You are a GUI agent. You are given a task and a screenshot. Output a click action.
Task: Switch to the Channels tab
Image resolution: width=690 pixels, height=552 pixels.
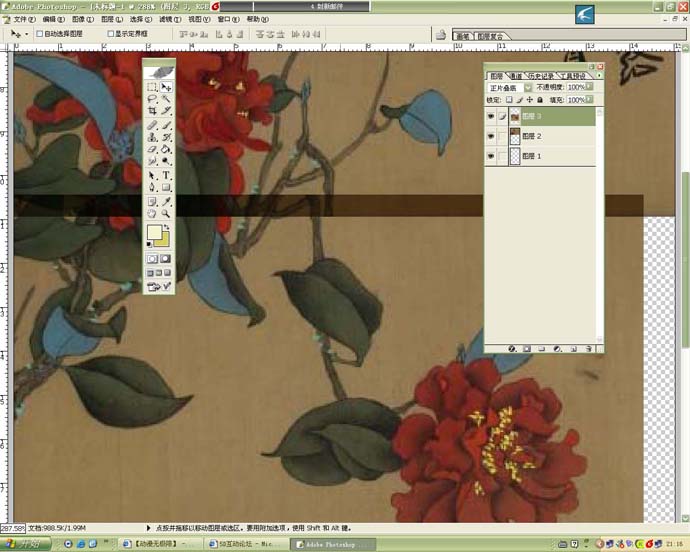516,76
